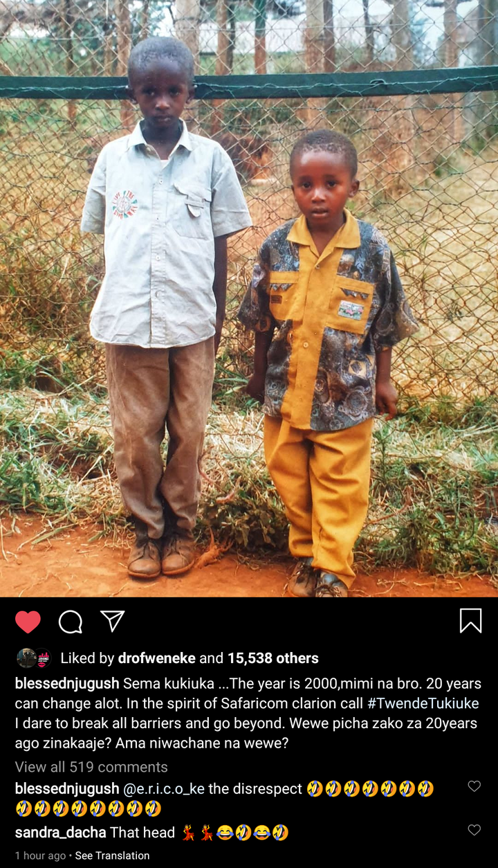Expand View all 519 comments
The height and width of the screenshot is (868, 498).
click(91, 767)
